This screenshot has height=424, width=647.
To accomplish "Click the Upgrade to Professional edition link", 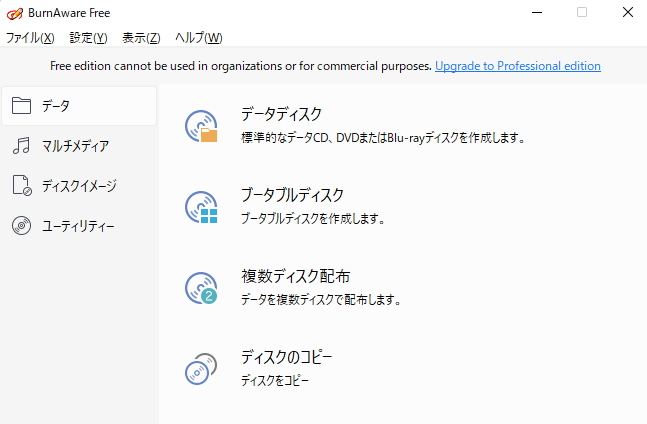I will click(518, 66).
